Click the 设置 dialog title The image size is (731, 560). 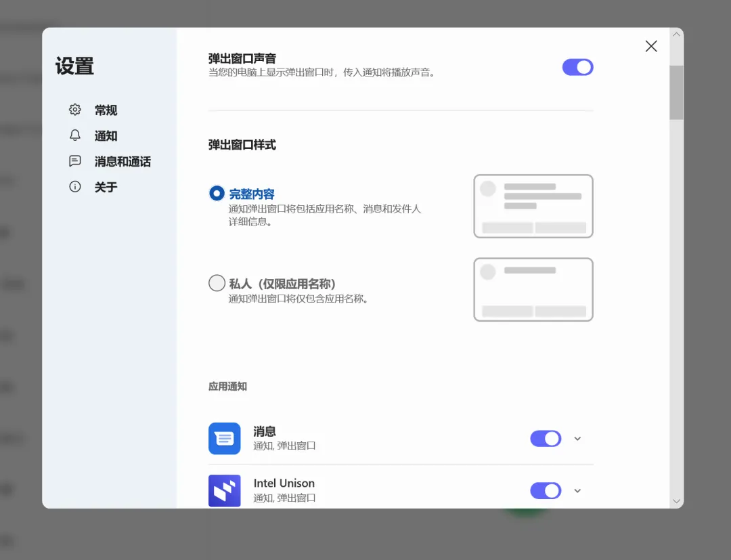click(x=74, y=66)
